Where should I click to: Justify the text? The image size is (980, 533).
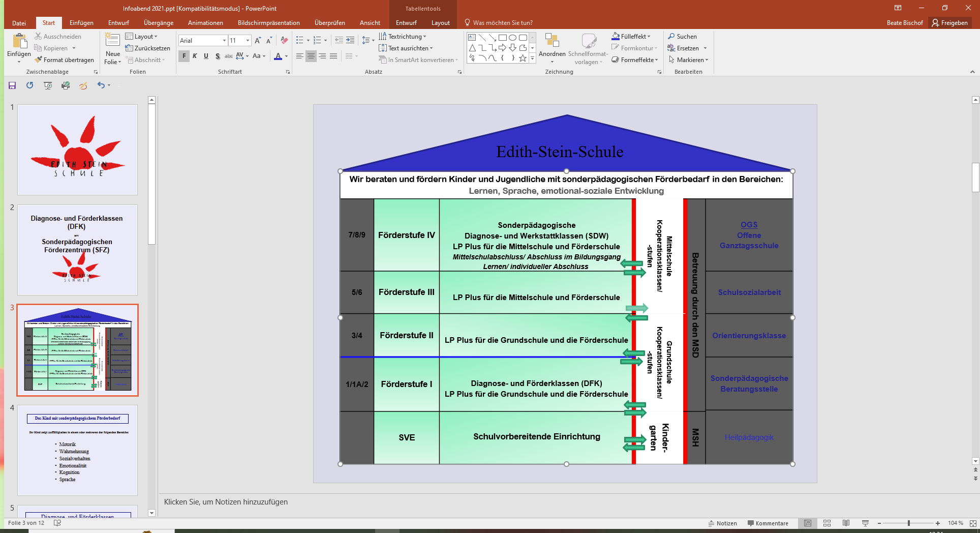click(x=333, y=56)
